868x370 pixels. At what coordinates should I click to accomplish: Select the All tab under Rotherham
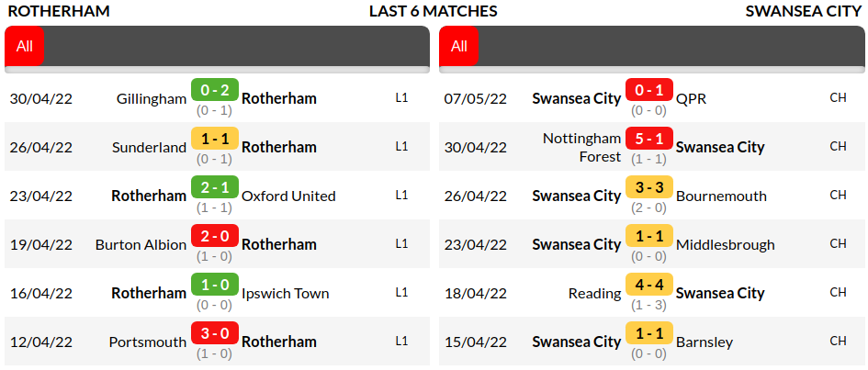click(x=24, y=46)
